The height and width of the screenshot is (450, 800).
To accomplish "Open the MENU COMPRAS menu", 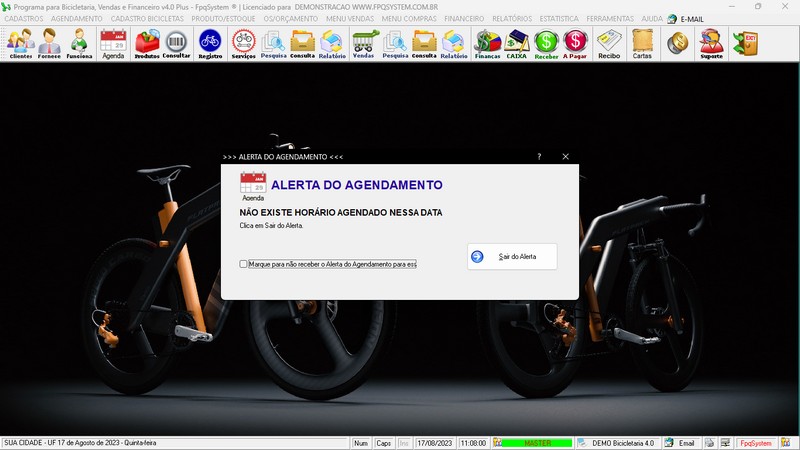I will pos(409,18).
